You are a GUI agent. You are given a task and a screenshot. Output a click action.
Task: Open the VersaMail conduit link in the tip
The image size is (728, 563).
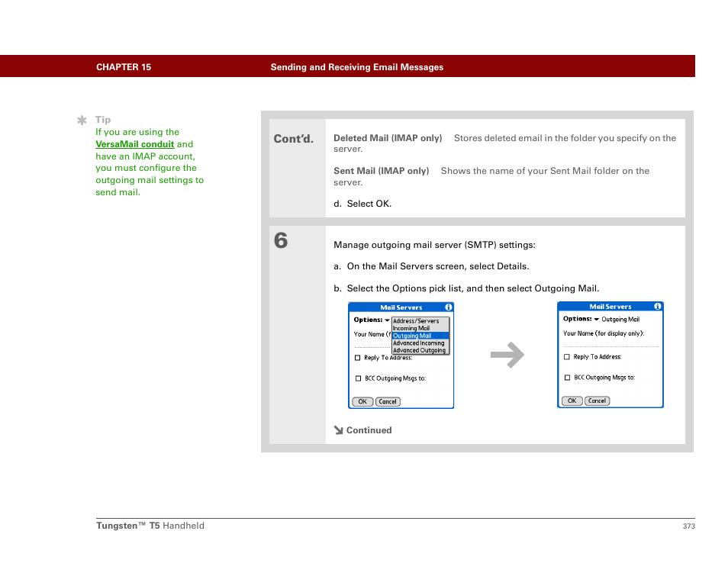[x=134, y=144]
